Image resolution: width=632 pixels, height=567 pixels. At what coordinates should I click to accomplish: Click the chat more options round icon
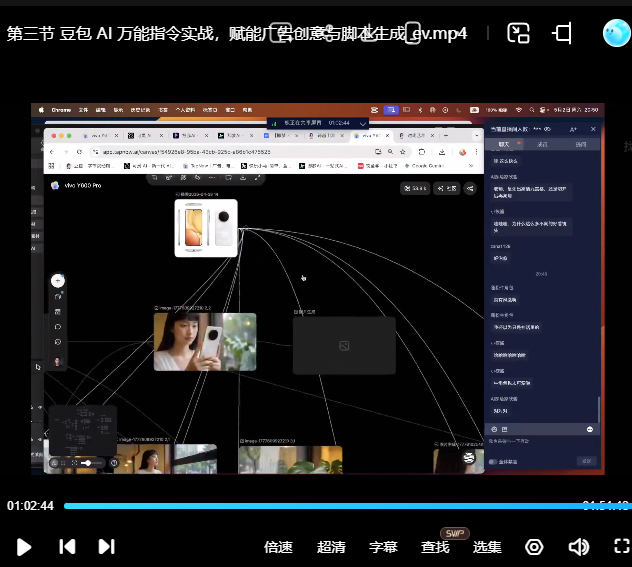tap(590, 429)
